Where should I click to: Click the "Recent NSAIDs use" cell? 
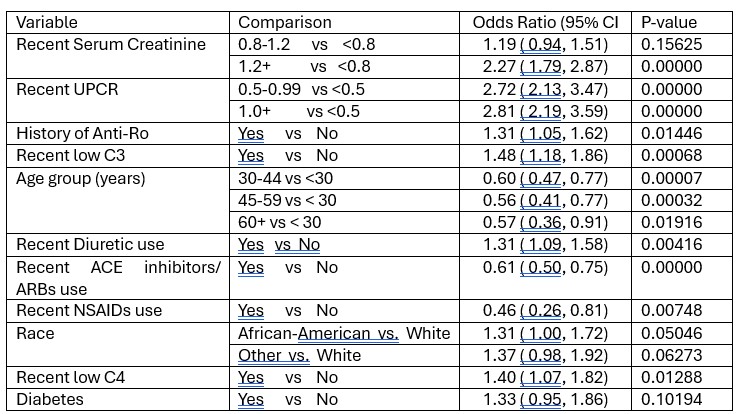click(x=90, y=310)
